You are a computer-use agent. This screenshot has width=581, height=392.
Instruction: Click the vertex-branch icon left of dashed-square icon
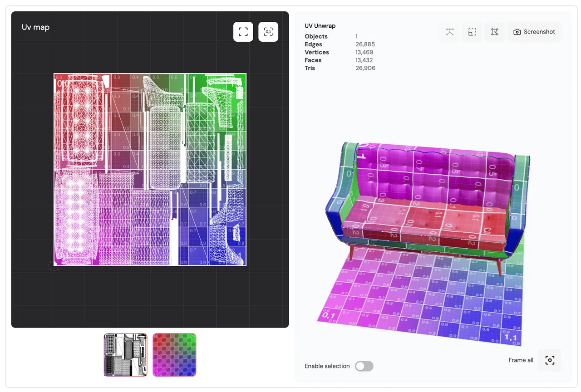pyautogui.click(x=450, y=32)
